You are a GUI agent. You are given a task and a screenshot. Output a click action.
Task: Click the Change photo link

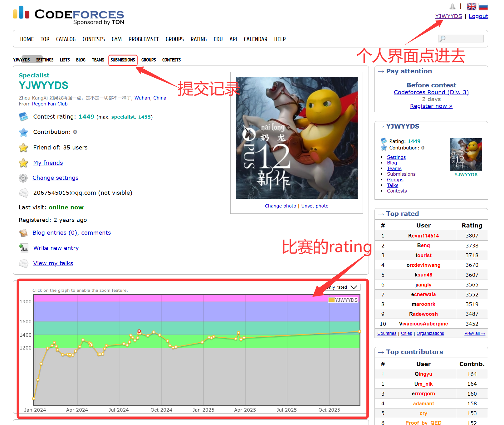pos(280,206)
